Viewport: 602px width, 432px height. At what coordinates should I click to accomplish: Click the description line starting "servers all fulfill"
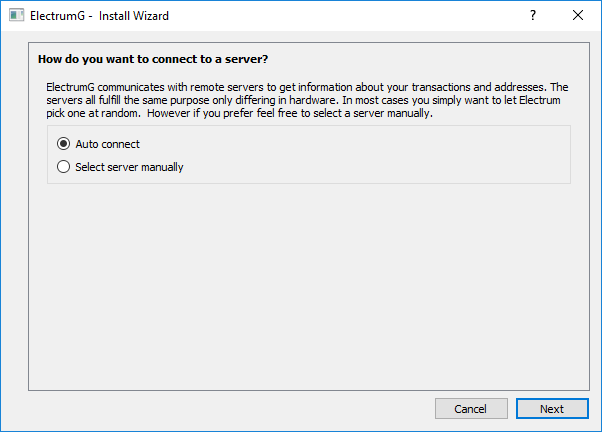(280, 100)
